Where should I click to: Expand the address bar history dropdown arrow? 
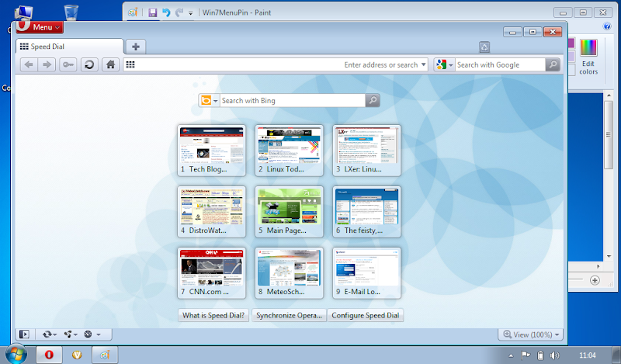point(423,64)
